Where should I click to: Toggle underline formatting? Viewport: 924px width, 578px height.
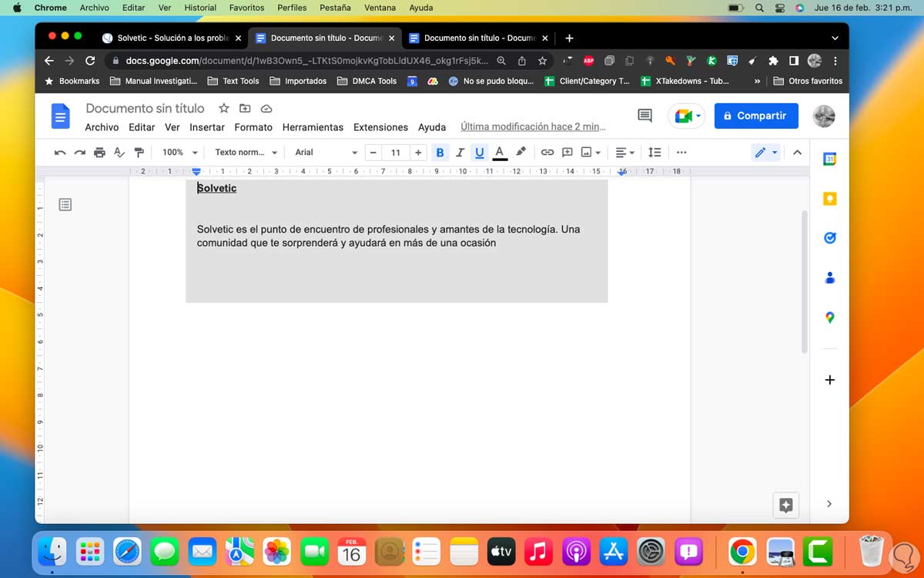480,153
